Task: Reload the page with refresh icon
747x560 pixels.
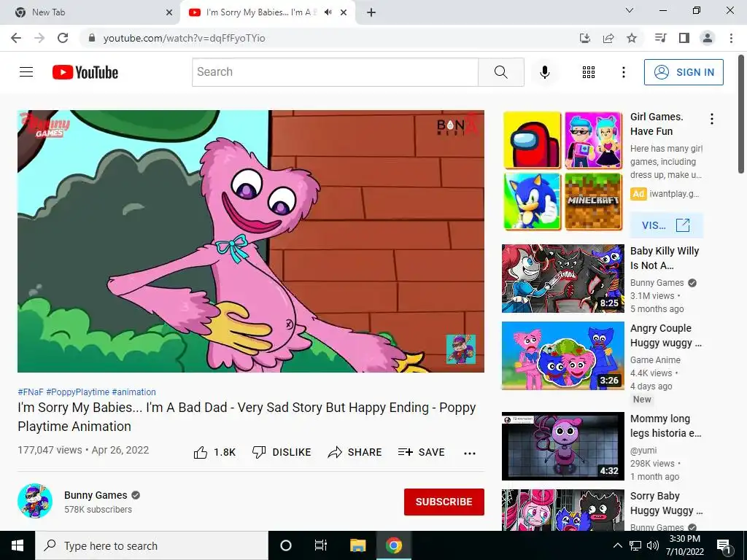Action: 63,38
